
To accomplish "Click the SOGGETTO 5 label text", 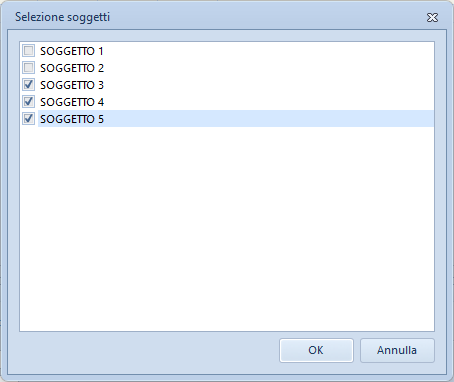I will click(x=72, y=119).
